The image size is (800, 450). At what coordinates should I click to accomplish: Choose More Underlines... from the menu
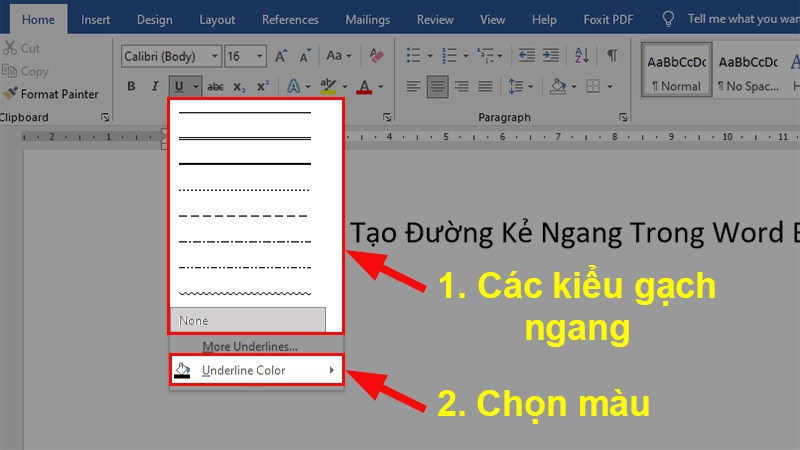coord(250,346)
